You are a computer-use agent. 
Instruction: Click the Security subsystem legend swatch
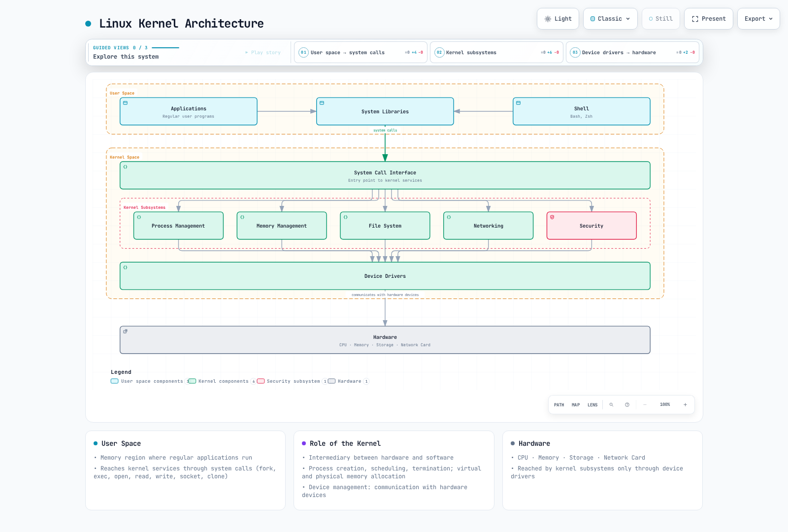261,381
